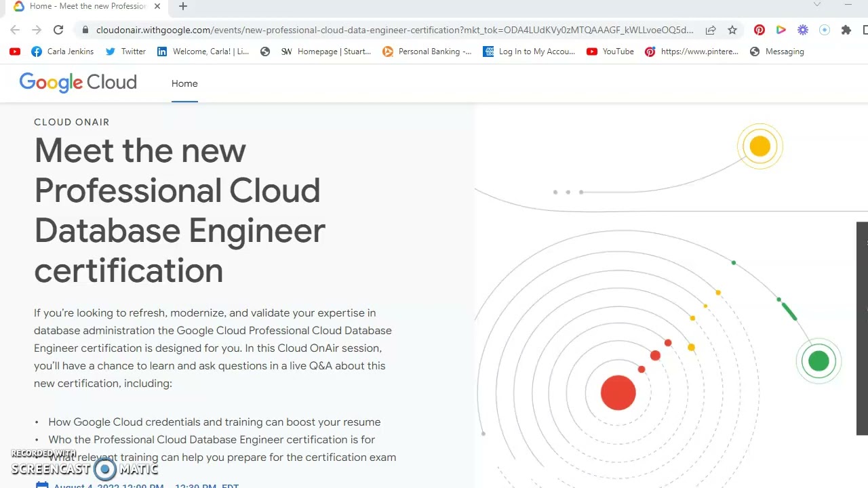The width and height of the screenshot is (868, 488).
Task: Open the pinterest.com URL bookmark
Action: (x=692, y=52)
